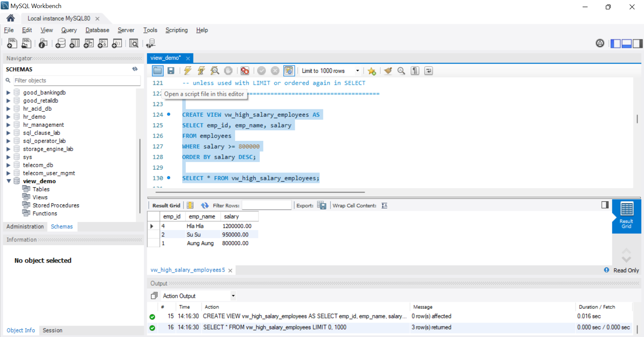This screenshot has height=337, width=644.
Task: Run EXPLAIN on the statement under cursor
Action: click(214, 70)
